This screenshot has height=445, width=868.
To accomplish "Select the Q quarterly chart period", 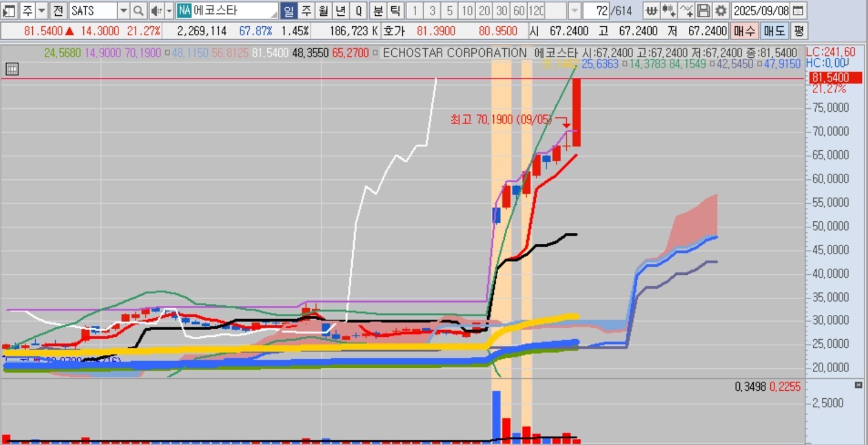I will click(x=358, y=10).
